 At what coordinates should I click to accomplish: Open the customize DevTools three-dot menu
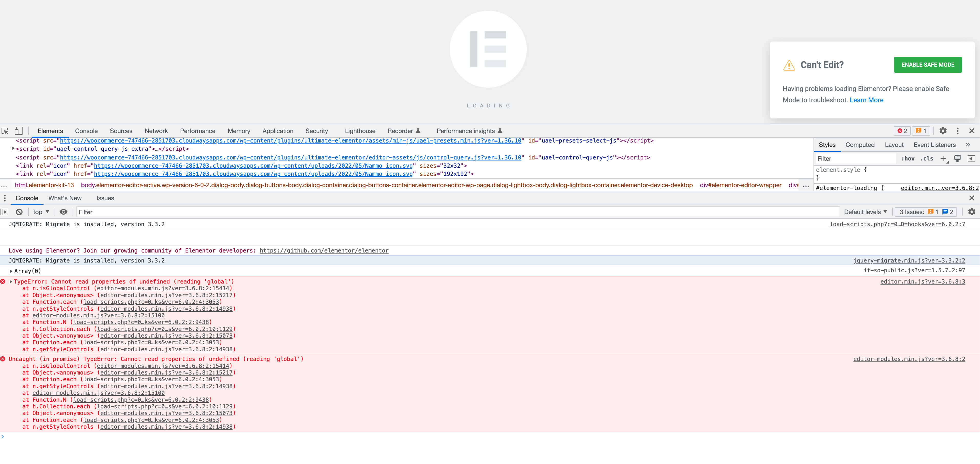pyautogui.click(x=958, y=131)
